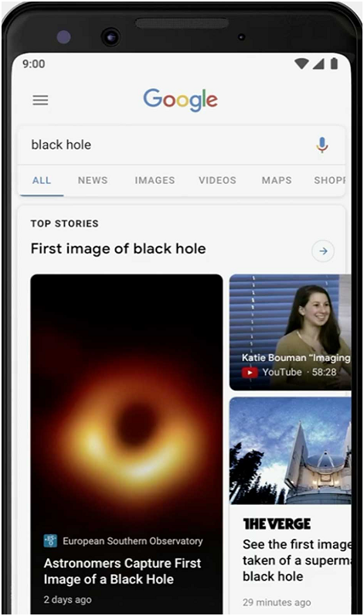Image resolution: width=364 pixels, height=616 pixels.
Task: Select the ALL tab
Action: click(x=42, y=180)
